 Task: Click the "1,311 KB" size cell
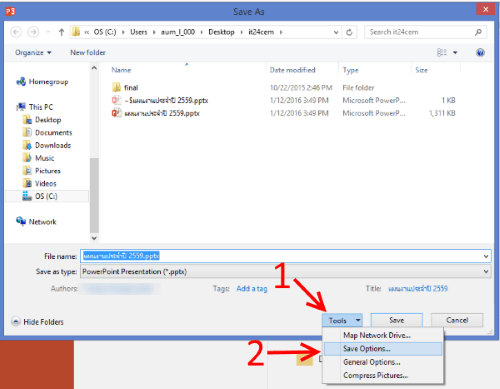pos(442,113)
